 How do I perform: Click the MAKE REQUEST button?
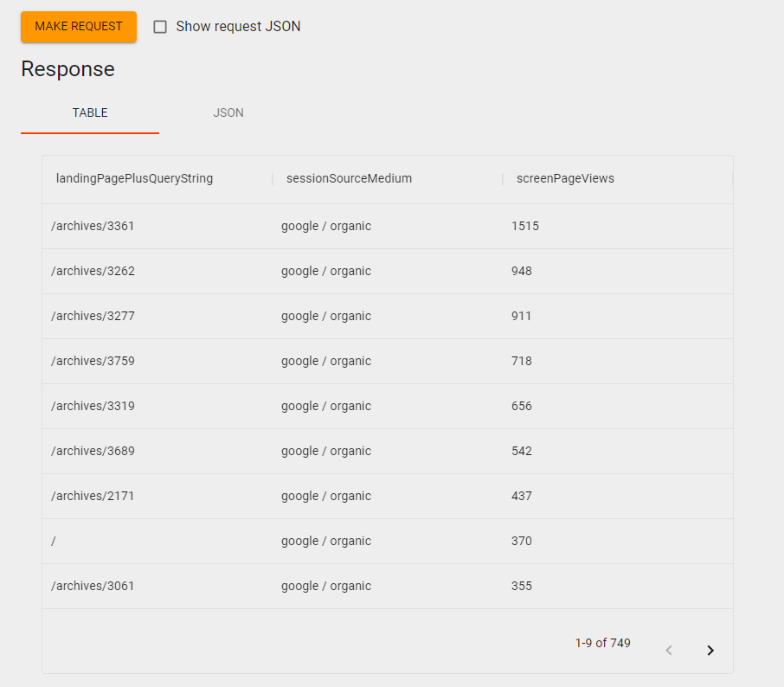79,27
